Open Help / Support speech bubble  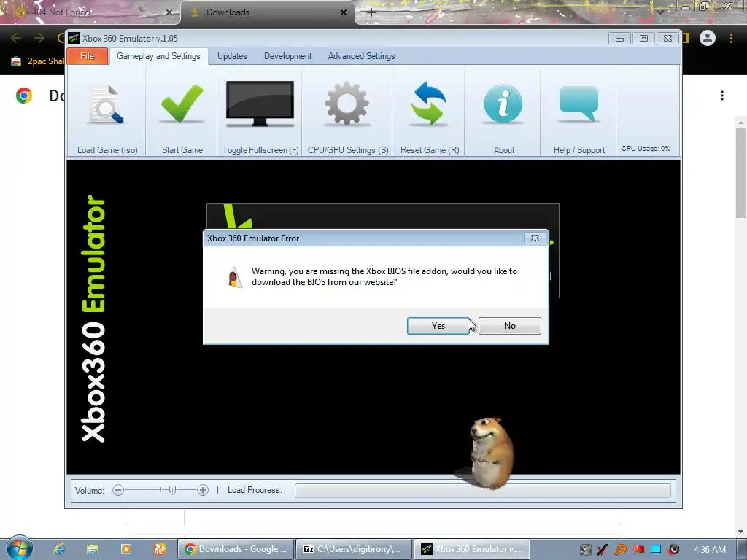click(578, 103)
